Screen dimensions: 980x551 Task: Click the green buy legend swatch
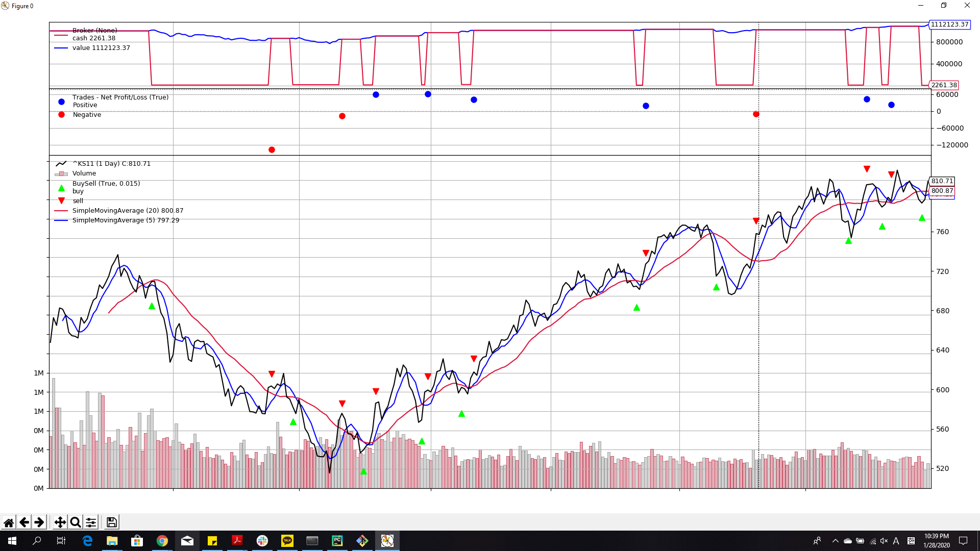click(x=61, y=188)
